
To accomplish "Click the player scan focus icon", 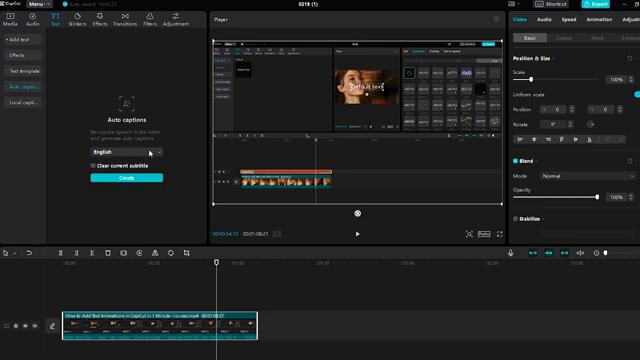I will (x=469, y=234).
